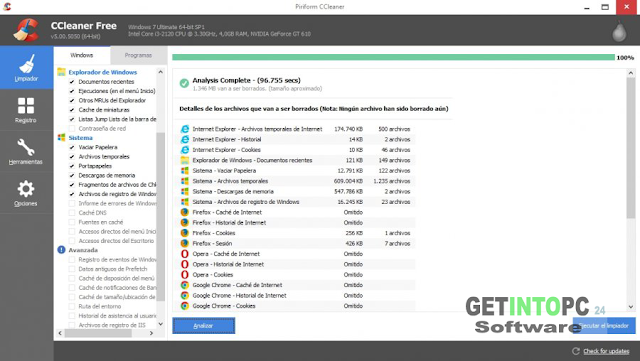Click the Avanzada warning icon
The image size is (640, 361).
coord(61,250)
